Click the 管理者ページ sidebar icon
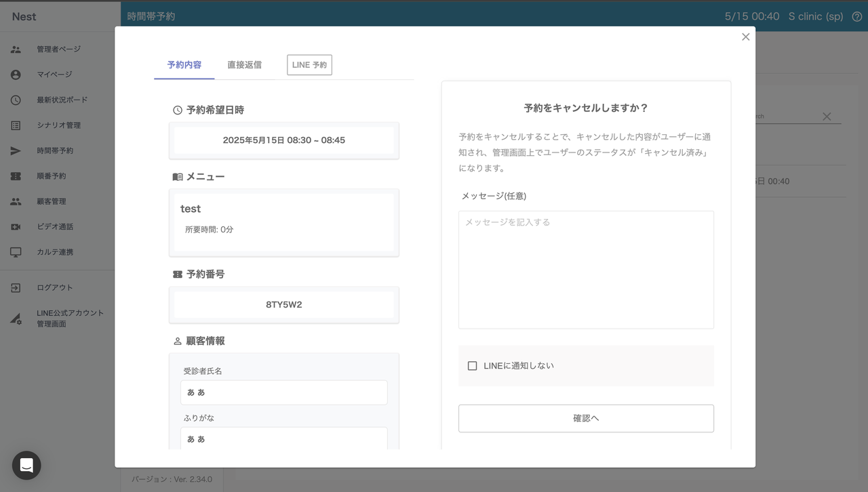 tap(16, 49)
